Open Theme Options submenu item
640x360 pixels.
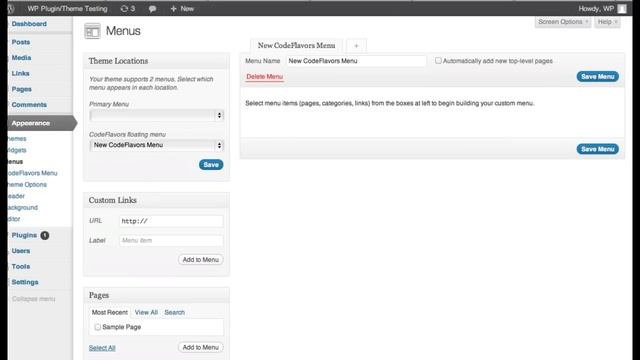click(27, 184)
